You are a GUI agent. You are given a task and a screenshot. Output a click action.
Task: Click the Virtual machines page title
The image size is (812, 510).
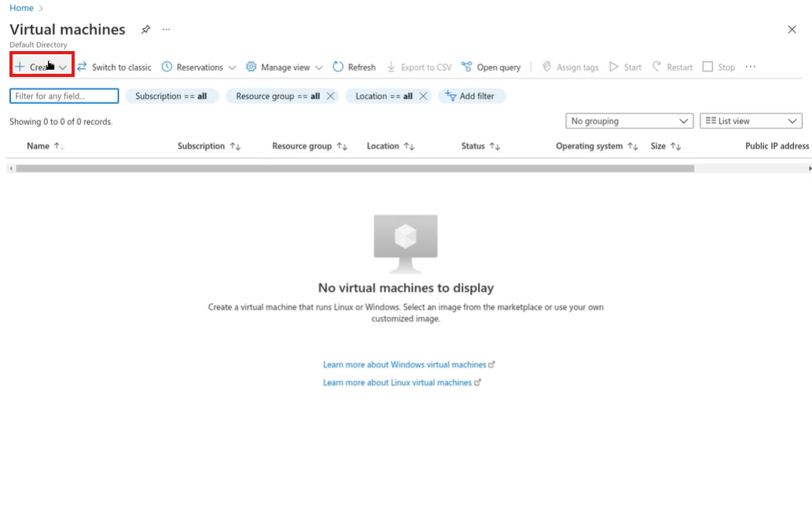pyautogui.click(x=68, y=30)
